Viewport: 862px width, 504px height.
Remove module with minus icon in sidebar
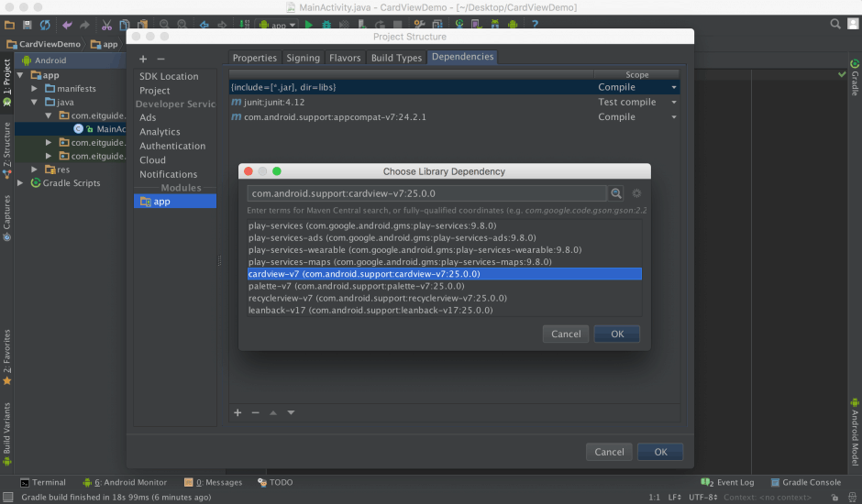160,59
